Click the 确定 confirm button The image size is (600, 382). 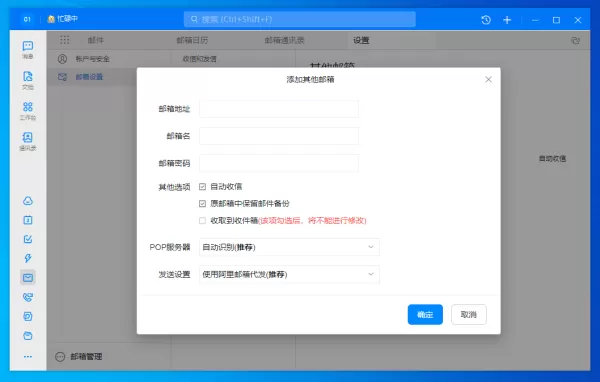pyautogui.click(x=425, y=315)
